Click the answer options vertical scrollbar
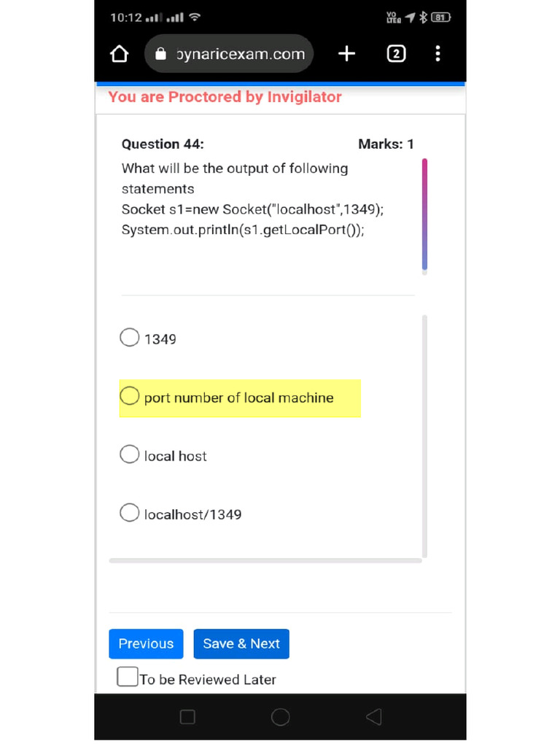 click(424, 436)
